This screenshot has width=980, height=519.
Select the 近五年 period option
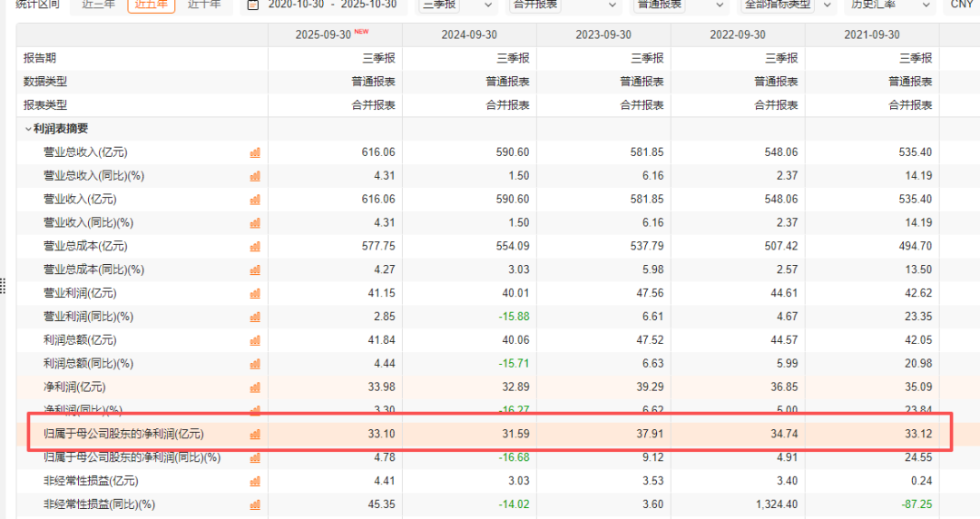pos(151,5)
